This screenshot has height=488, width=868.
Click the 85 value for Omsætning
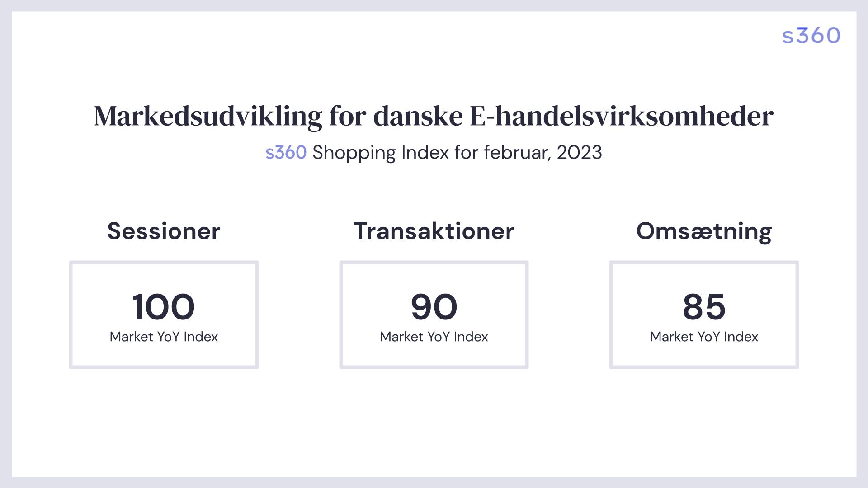[704, 307]
